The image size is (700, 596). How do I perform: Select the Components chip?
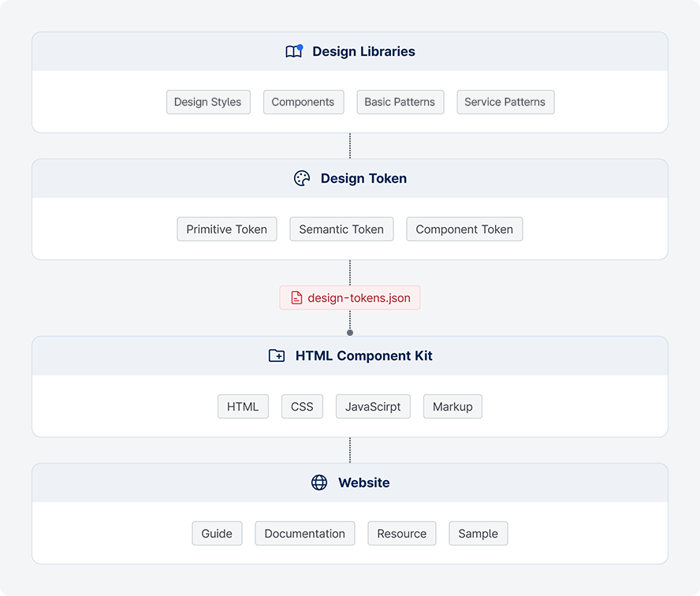click(x=303, y=102)
